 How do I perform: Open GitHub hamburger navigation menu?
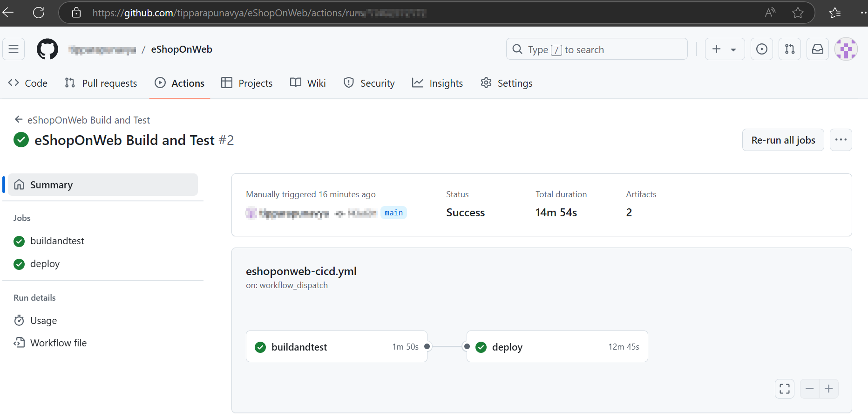click(x=14, y=49)
